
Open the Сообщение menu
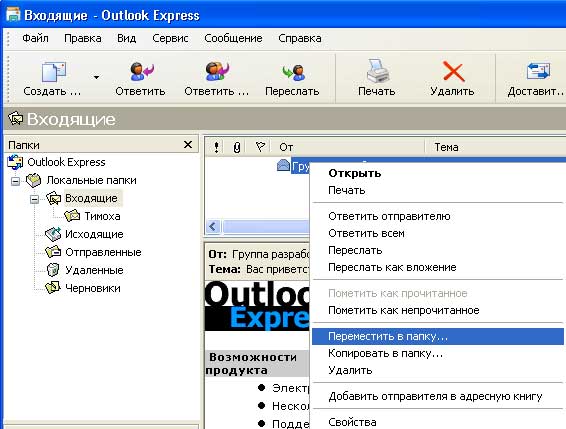point(233,38)
